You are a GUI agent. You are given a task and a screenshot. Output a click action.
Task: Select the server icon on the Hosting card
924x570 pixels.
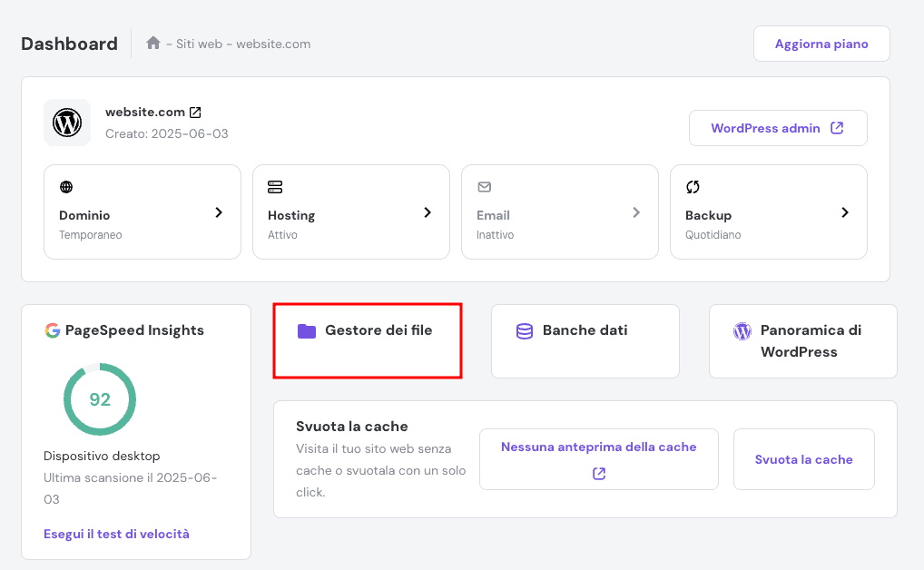click(x=275, y=187)
